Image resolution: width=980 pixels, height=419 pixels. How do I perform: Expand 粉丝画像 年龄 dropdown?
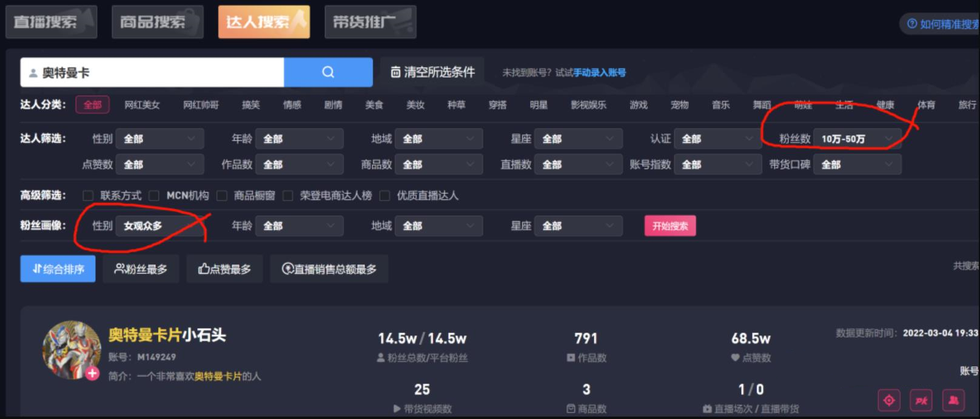click(x=299, y=226)
